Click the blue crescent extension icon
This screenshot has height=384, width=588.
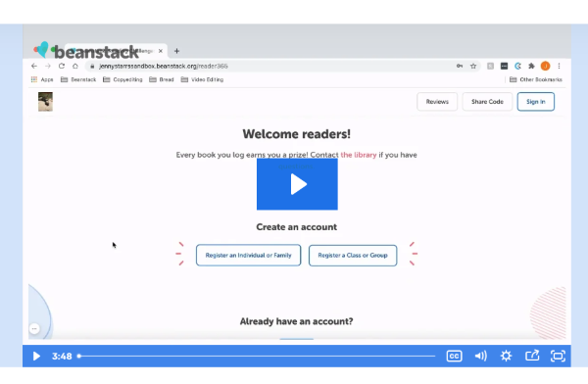tap(517, 66)
